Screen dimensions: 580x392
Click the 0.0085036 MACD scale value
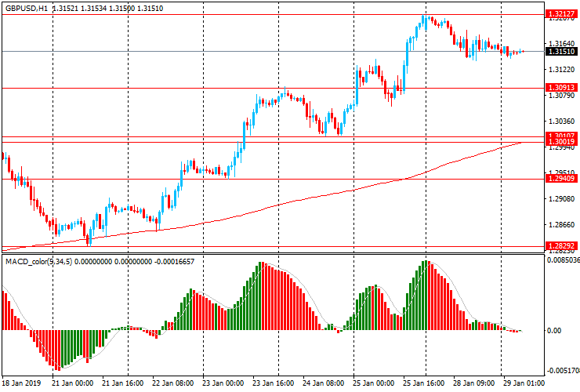tap(563, 260)
